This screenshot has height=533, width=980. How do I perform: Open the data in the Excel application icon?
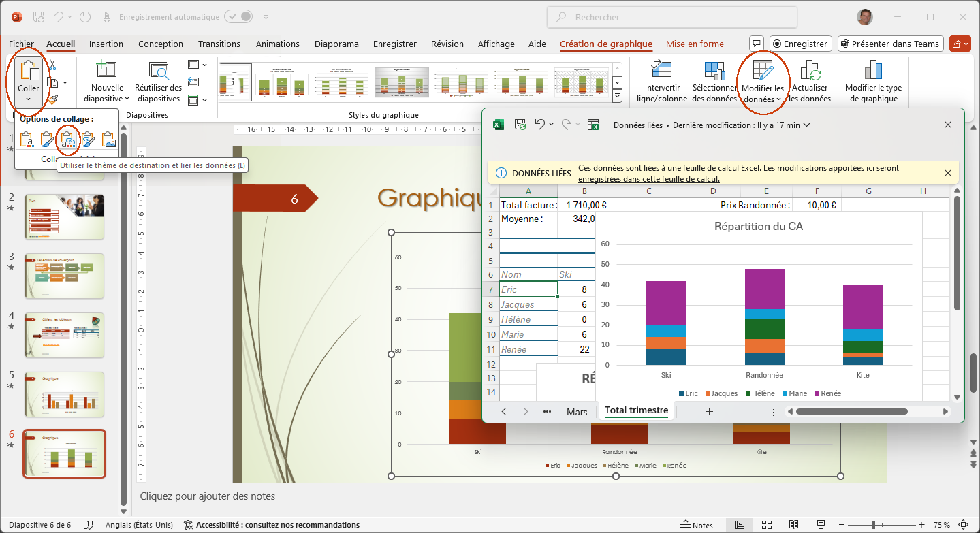[x=593, y=125]
